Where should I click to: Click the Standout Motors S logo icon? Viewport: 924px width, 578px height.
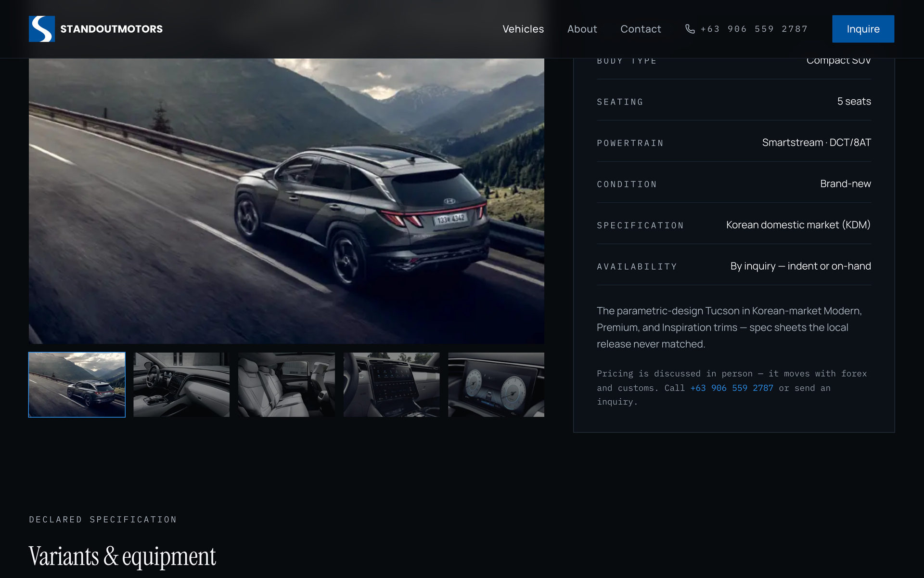[x=42, y=29]
